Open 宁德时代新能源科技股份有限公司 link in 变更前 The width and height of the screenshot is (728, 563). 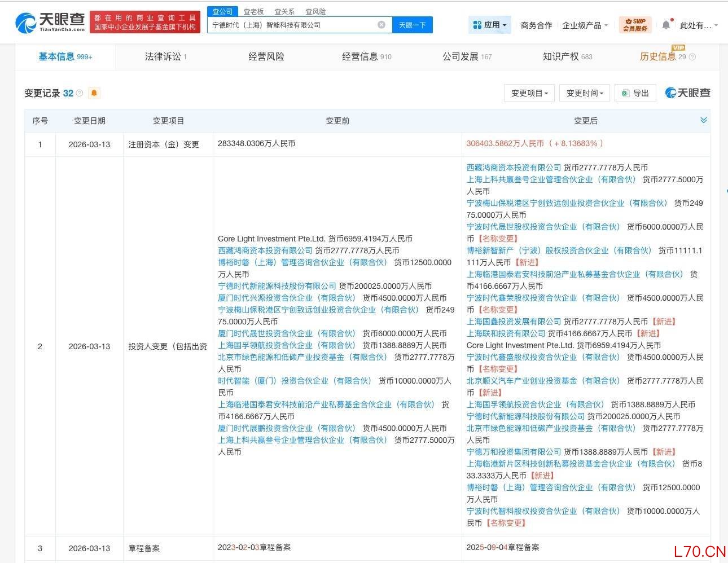click(x=277, y=286)
